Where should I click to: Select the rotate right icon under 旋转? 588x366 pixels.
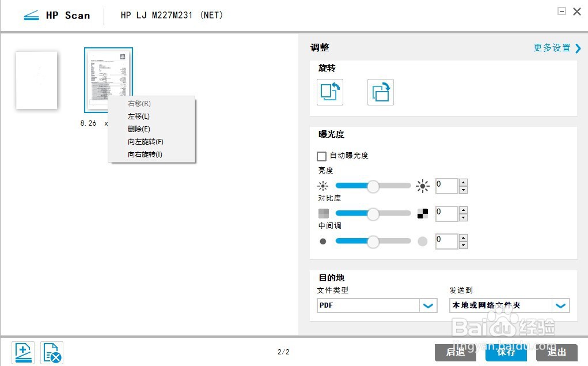point(380,92)
